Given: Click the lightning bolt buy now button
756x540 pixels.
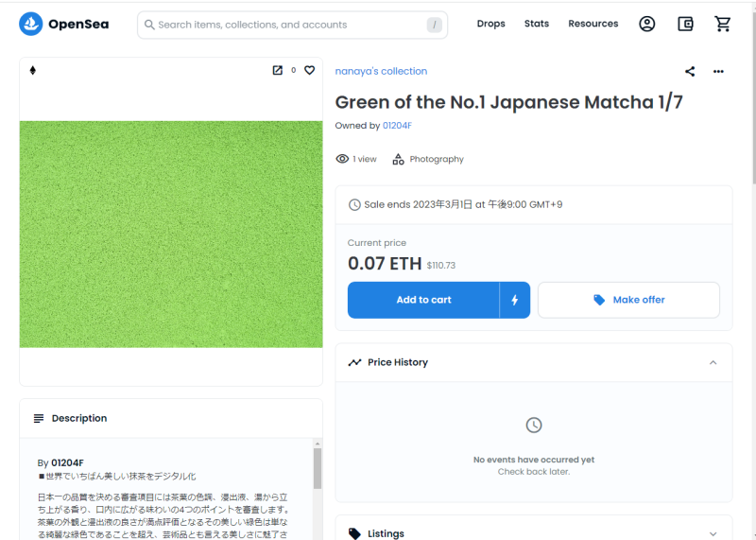Looking at the screenshot, I should click(x=515, y=300).
